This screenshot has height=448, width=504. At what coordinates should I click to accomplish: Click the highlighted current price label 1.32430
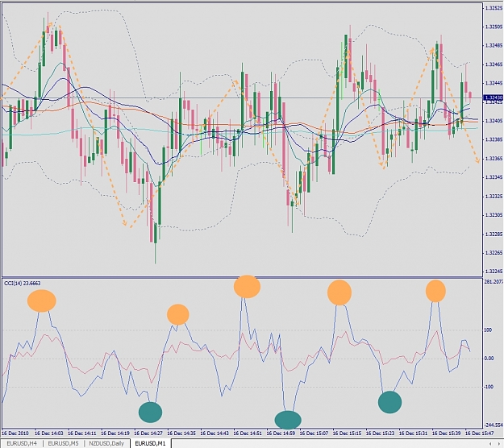(493, 97)
